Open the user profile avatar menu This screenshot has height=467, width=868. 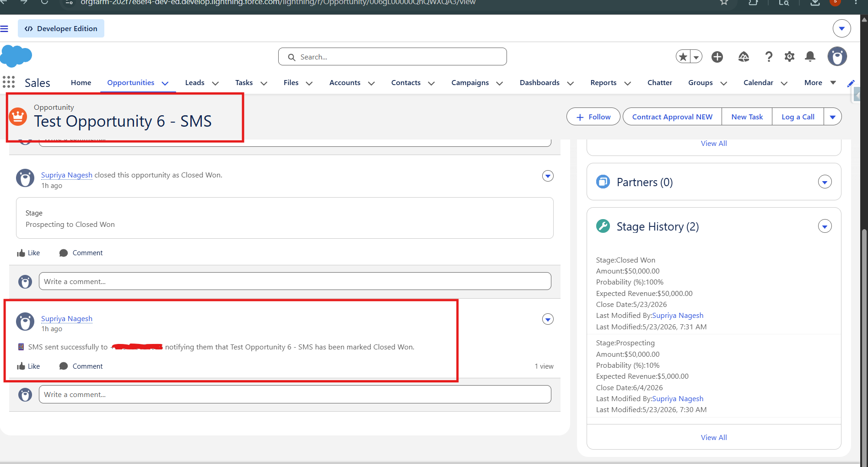point(837,57)
